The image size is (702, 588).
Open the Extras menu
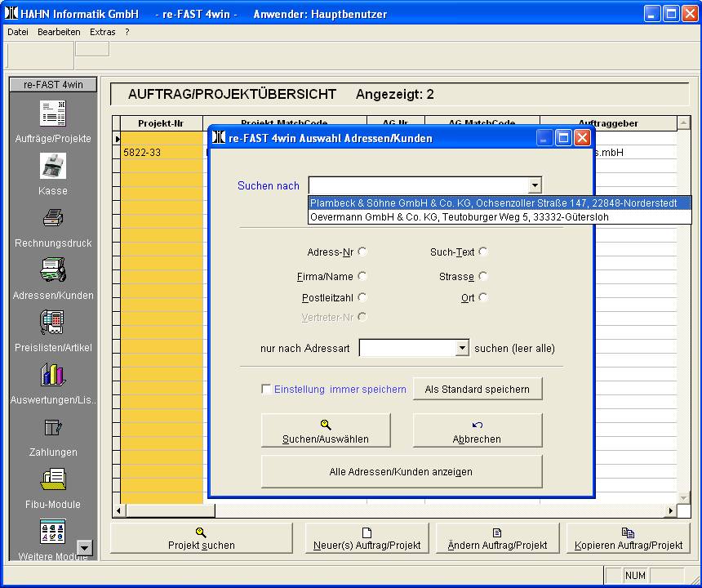tap(103, 32)
